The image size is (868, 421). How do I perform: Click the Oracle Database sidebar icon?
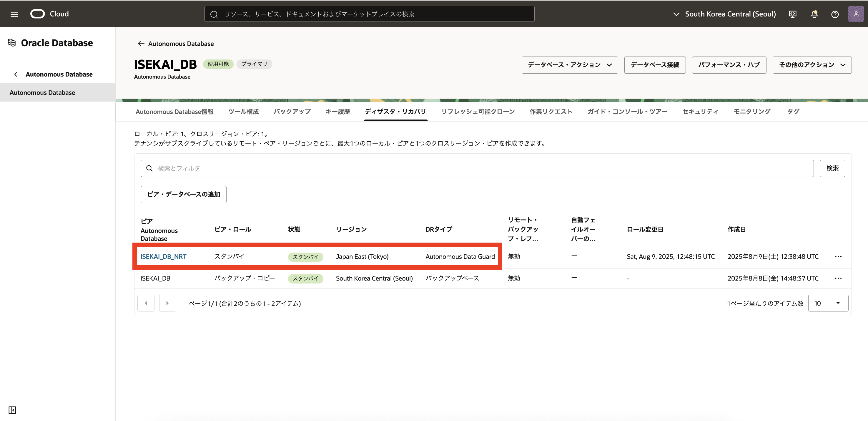pyautogui.click(x=12, y=42)
